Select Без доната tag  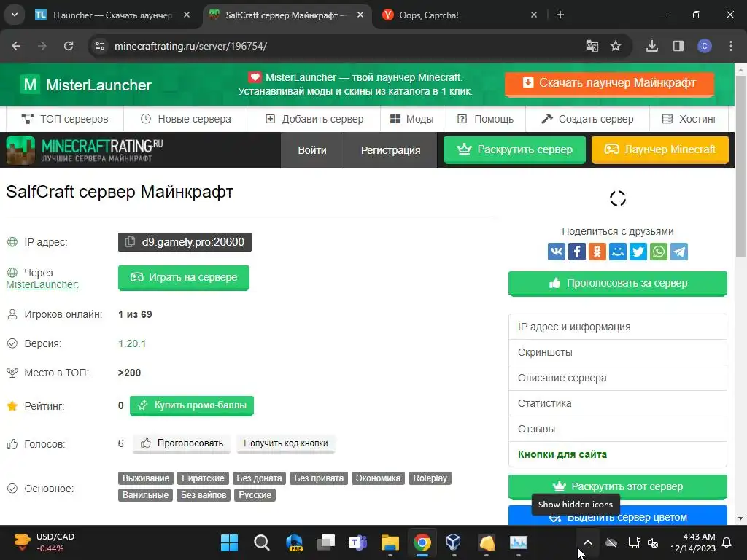point(259,478)
